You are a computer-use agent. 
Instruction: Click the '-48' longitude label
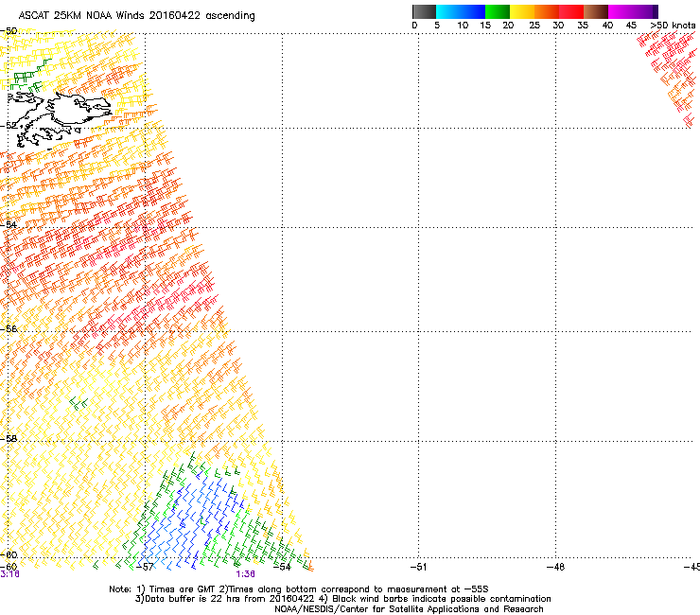click(x=555, y=567)
